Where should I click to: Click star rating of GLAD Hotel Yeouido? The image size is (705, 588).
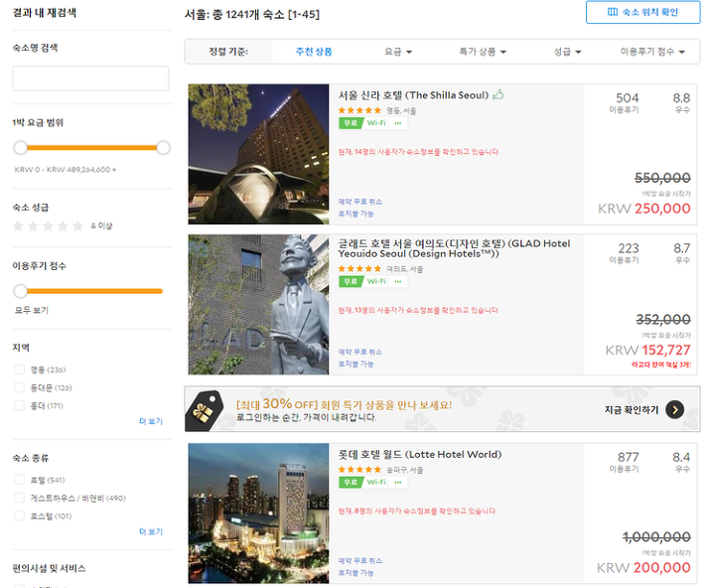coord(359,268)
